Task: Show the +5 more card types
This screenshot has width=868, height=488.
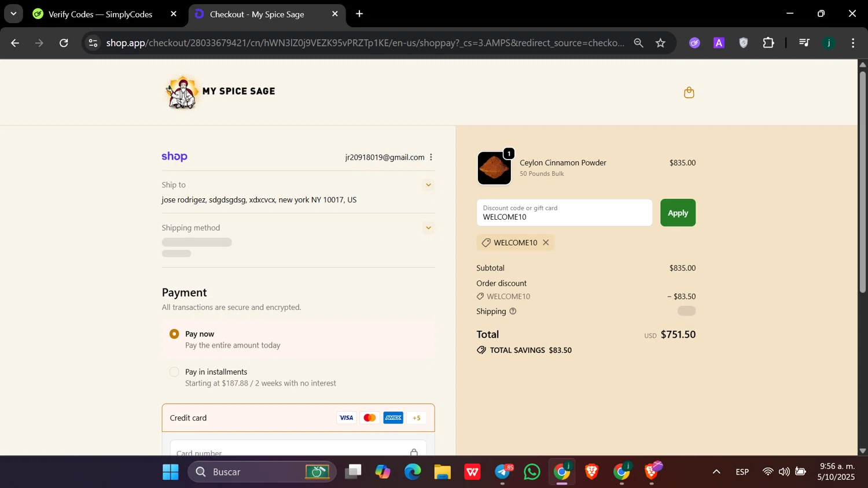Action: click(417, 418)
